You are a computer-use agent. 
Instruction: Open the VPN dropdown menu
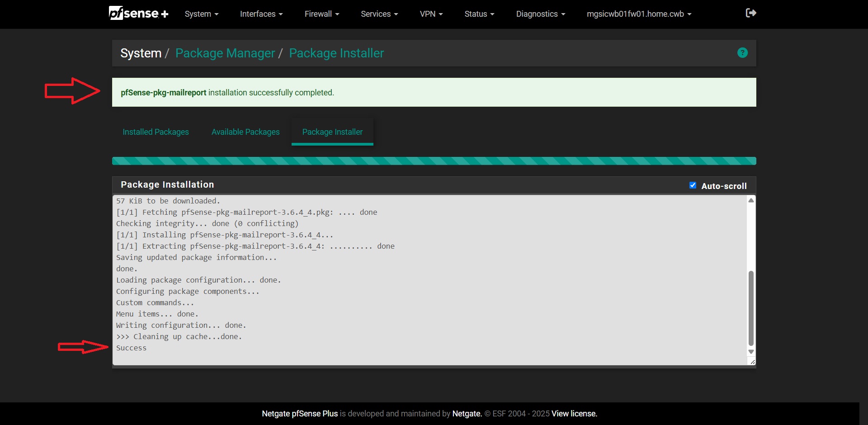(x=431, y=14)
